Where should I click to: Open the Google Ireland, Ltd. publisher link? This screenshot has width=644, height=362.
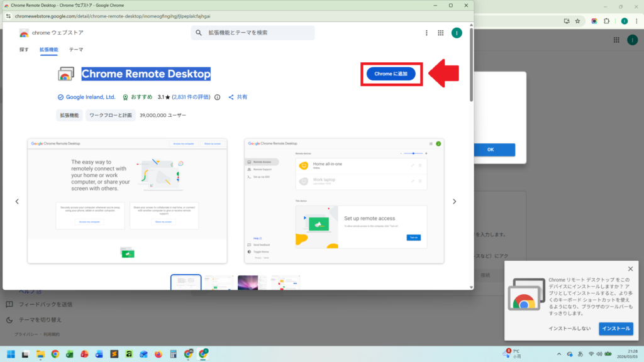click(x=91, y=97)
